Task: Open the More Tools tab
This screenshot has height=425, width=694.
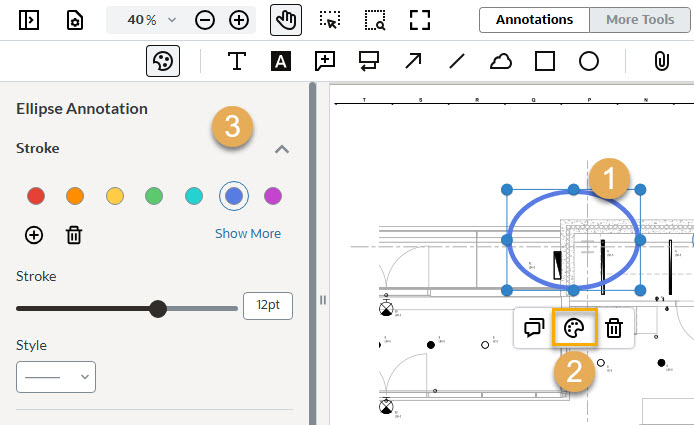Action: click(x=639, y=19)
